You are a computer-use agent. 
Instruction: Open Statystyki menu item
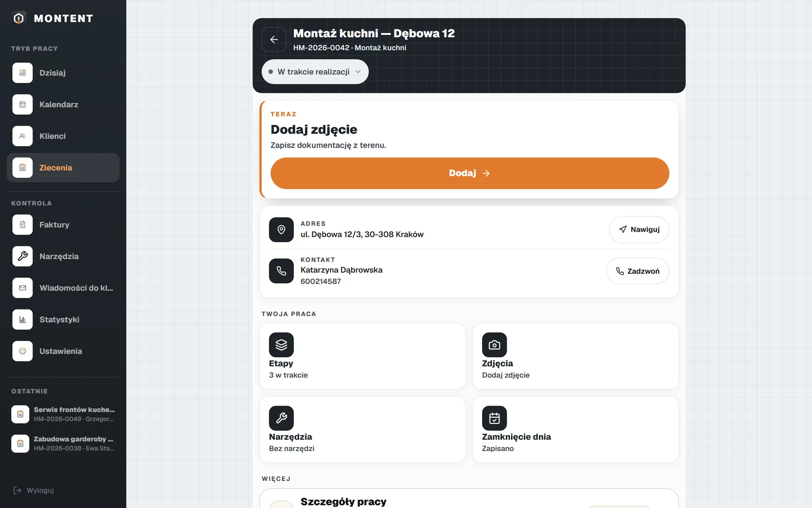pyautogui.click(x=63, y=320)
